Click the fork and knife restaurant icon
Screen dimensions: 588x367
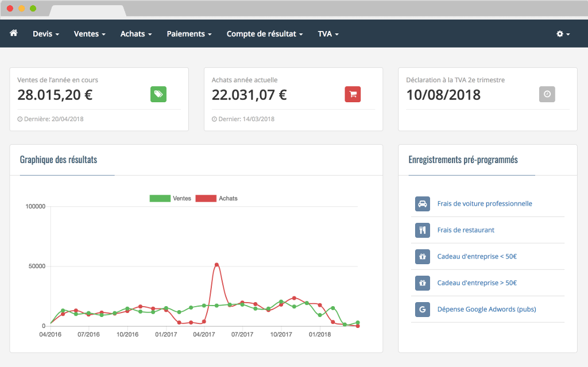pyautogui.click(x=423, y=230)
